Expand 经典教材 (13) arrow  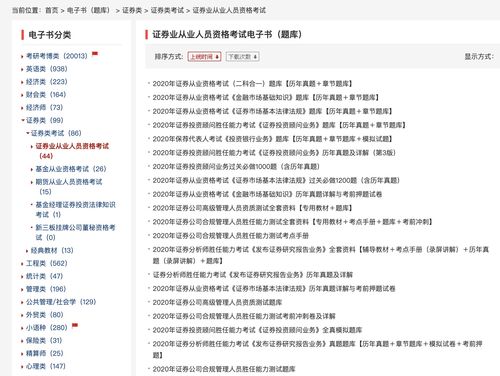coord(27,251)
